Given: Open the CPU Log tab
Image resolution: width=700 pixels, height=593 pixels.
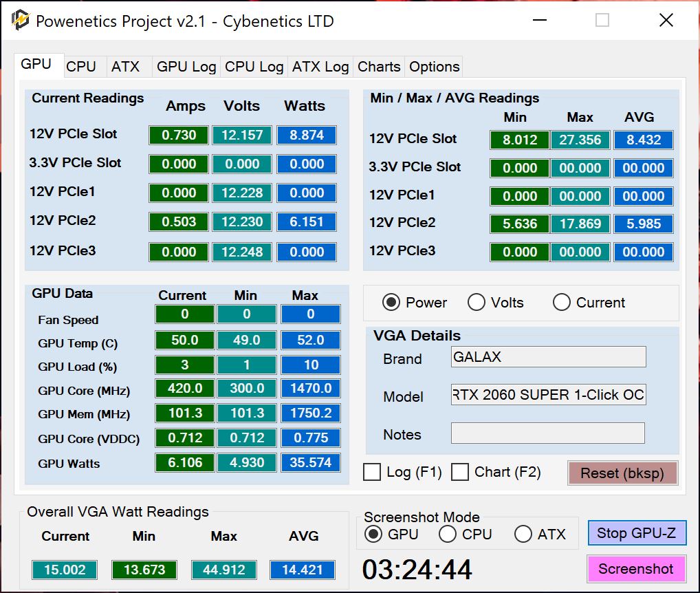Looking at the screenshot, I should click(x=254, y=67).
